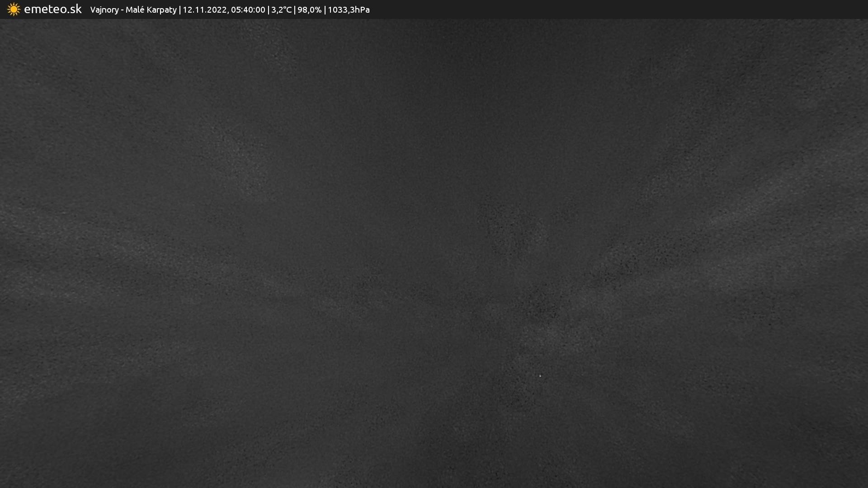Click the Malé Karpaty location text
This screenshot has height=488, width=868.
(151, 10)
